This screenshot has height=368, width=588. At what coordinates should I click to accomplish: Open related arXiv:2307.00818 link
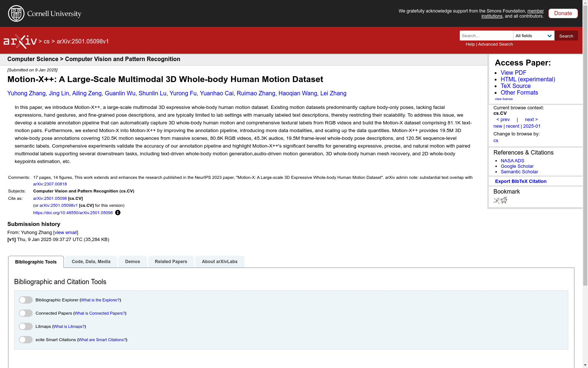(50, 184)
